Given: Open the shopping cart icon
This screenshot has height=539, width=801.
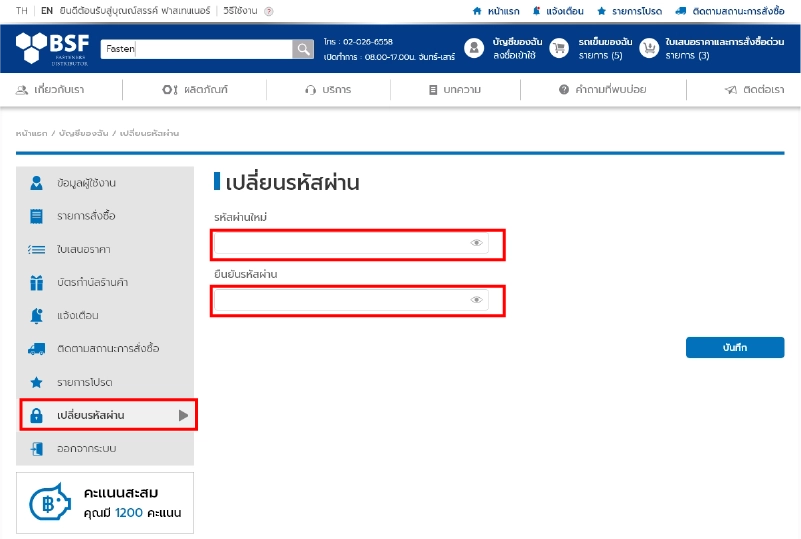Looking at the screenshot, I should [x=560, y=49].
